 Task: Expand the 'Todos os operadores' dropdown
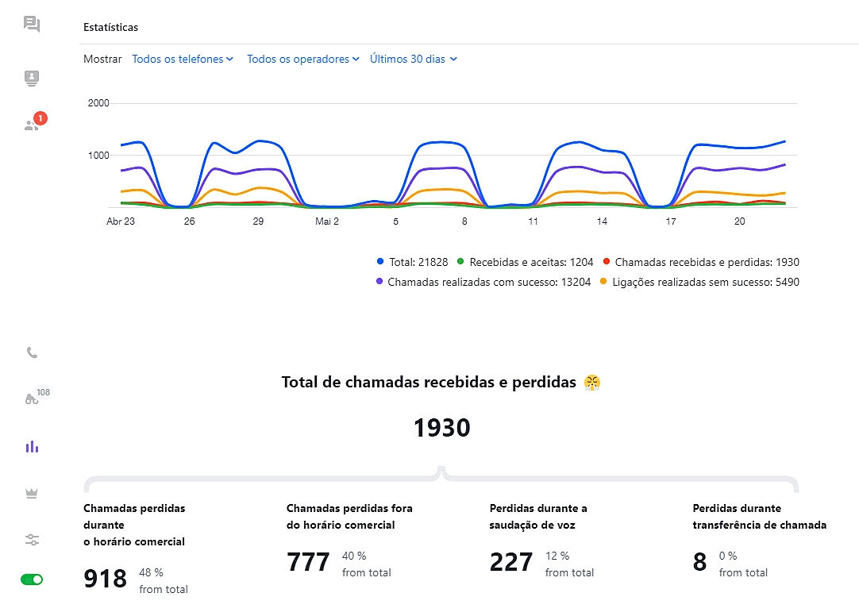point(302,59)
